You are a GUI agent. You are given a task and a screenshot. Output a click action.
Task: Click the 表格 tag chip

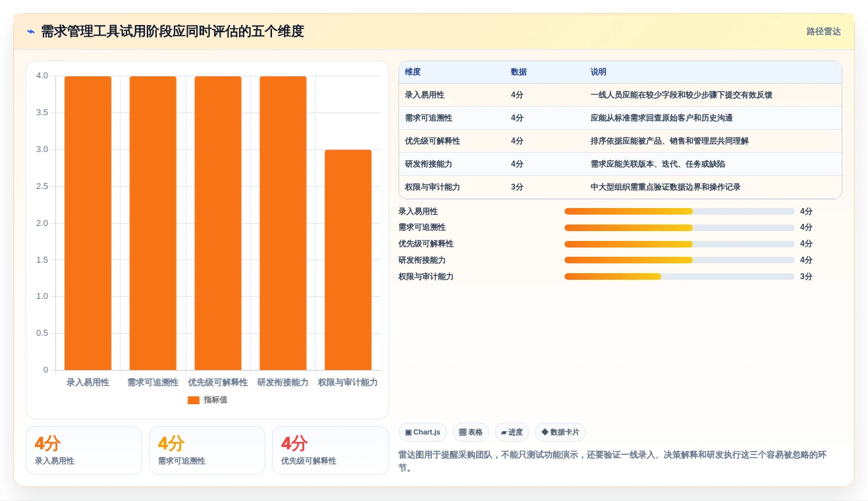471,433
